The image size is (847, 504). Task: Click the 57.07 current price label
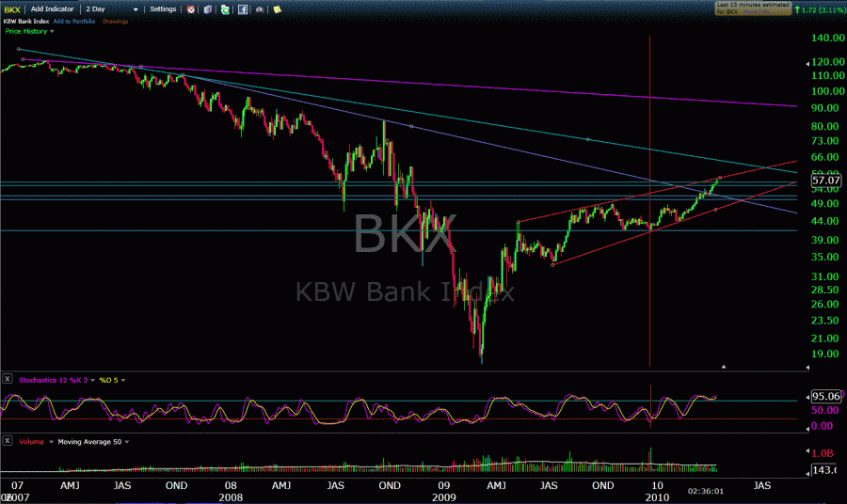point(826,181)
